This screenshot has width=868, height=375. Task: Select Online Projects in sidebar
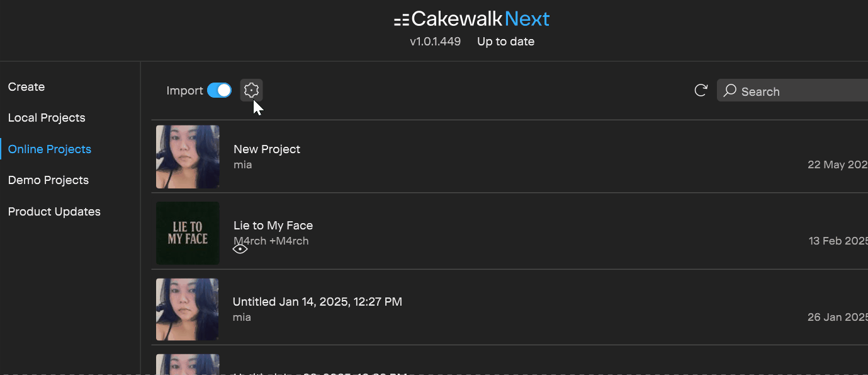[50, 149]
